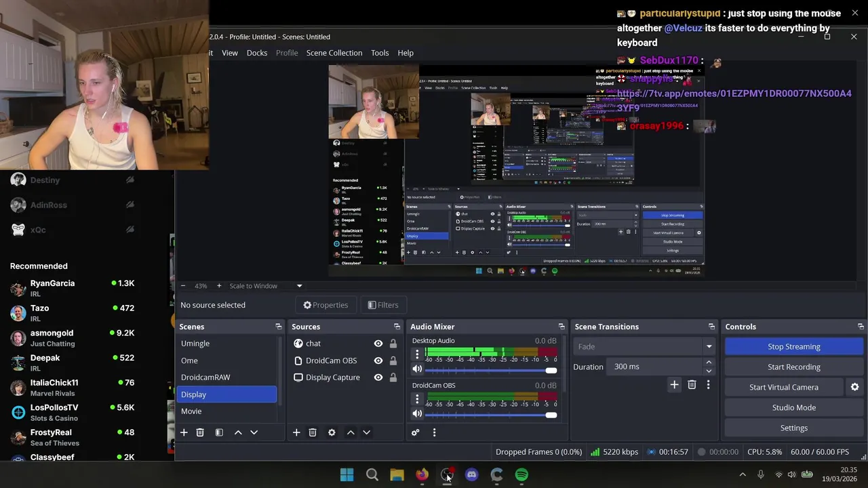The width and height of the screenshot is (868, 488).
Task: Increase transition duration with up arrow
Action: (x=709, y=363)
